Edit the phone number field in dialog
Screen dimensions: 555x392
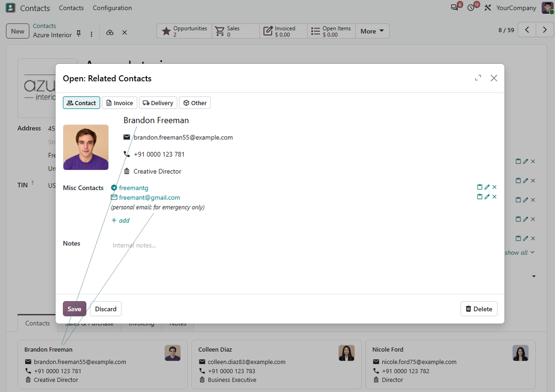[x=159, y=154]
